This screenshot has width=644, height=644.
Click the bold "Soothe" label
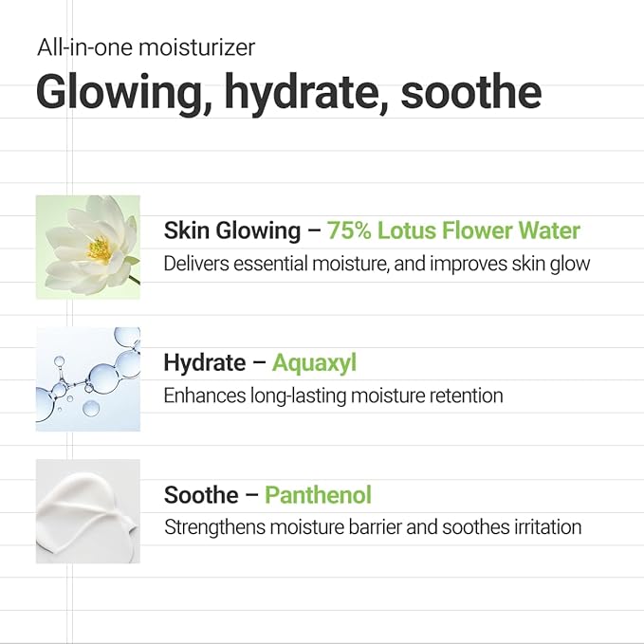point(201,494)
